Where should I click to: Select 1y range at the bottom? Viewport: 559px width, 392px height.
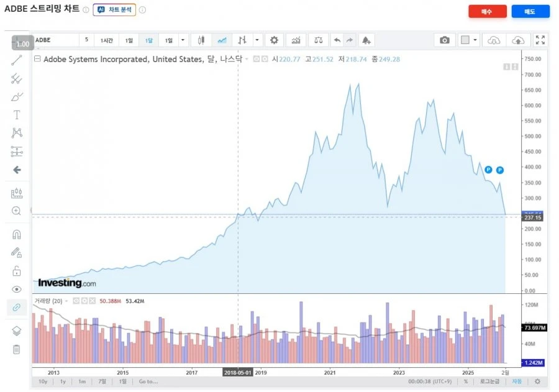[x=63, y=381]
